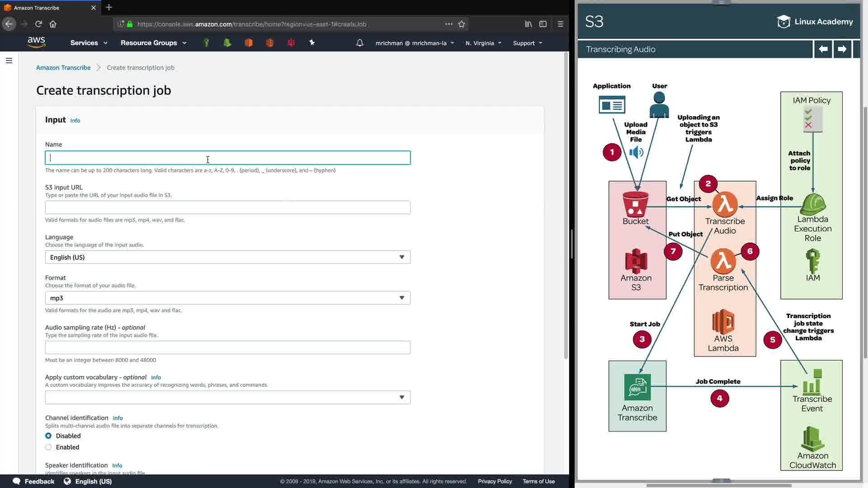Expand the custom vocabulary dropdown

coord(227,397)
